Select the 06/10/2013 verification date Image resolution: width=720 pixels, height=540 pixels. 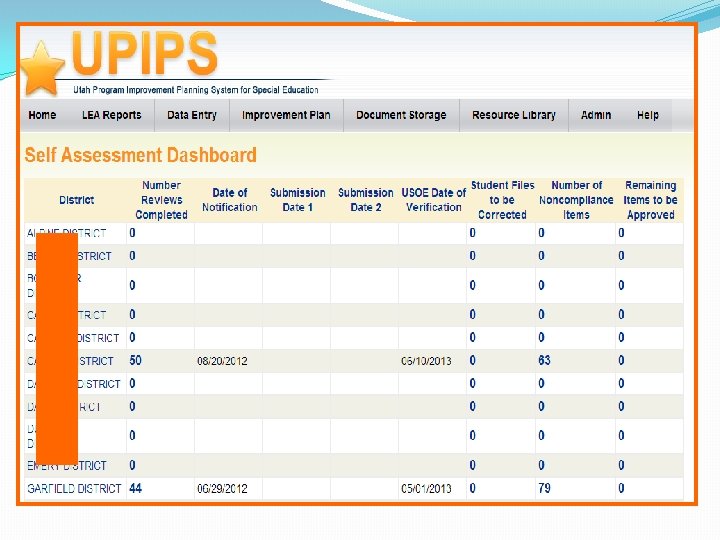tap(426, 361)
